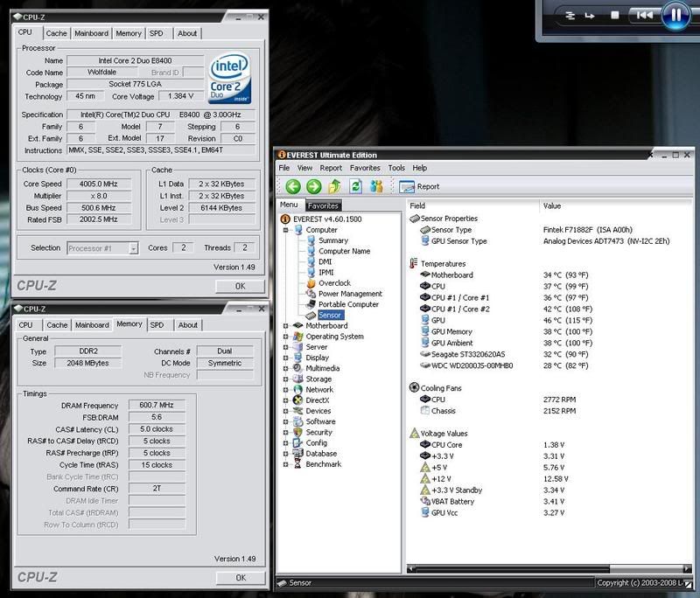Click the Core Speed 4005.0 MHz value
700x598 pixels.
click(99, 184)
